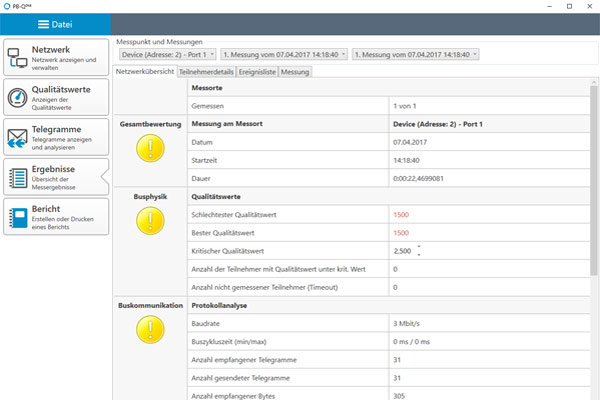Expand the first Messung vom 07.04.2017 dropdown

[x=284, y=54]
